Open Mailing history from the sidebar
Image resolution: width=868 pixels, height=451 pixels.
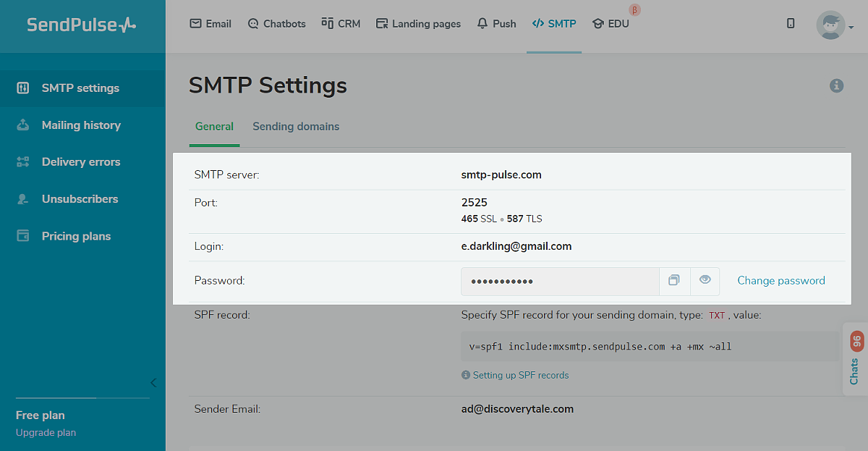82,125
